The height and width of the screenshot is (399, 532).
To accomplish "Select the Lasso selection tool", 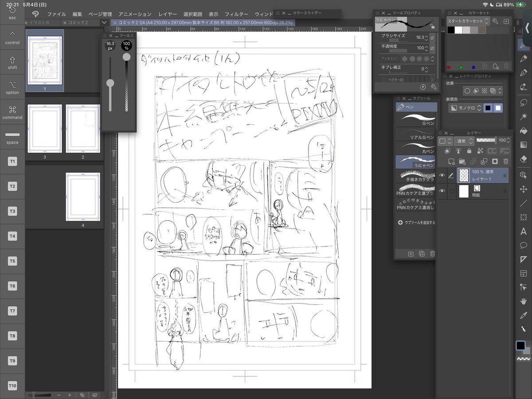I will click(x=523, y=103).
